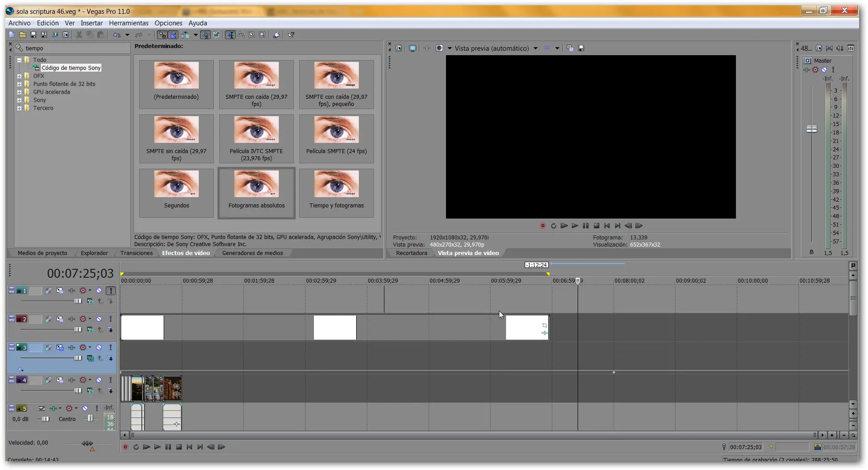The image size is (868, 470).
Task: Click the track 1 level slider handle
Action: tap(78, 301)
